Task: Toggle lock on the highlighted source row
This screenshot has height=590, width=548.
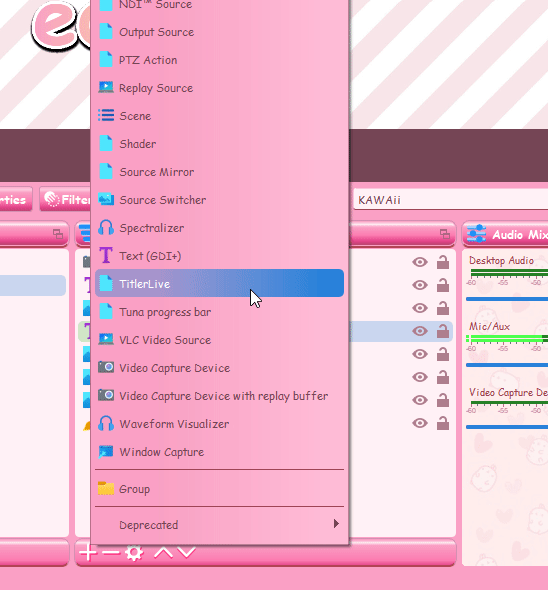Action: coord(443,331)
